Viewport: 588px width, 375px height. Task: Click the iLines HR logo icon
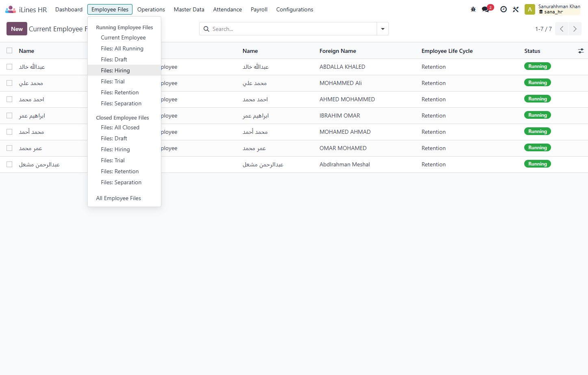pos(11,9)
